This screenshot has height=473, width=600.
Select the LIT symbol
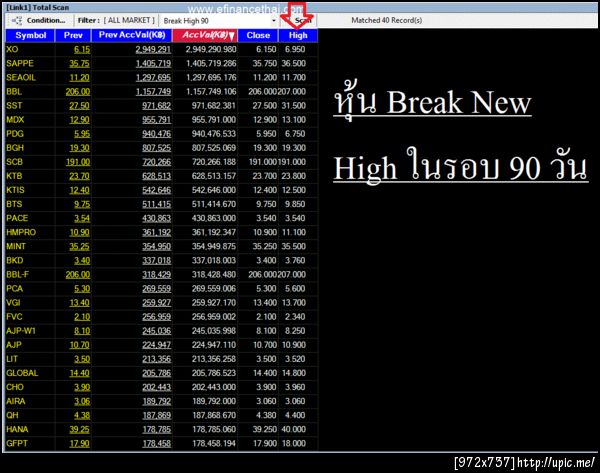tap(12, 359)
